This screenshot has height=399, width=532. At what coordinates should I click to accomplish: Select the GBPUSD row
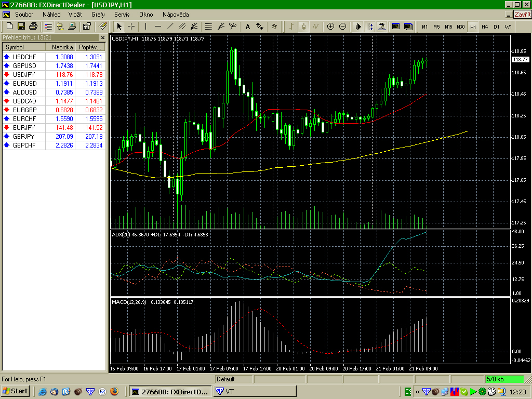[54, 66]
